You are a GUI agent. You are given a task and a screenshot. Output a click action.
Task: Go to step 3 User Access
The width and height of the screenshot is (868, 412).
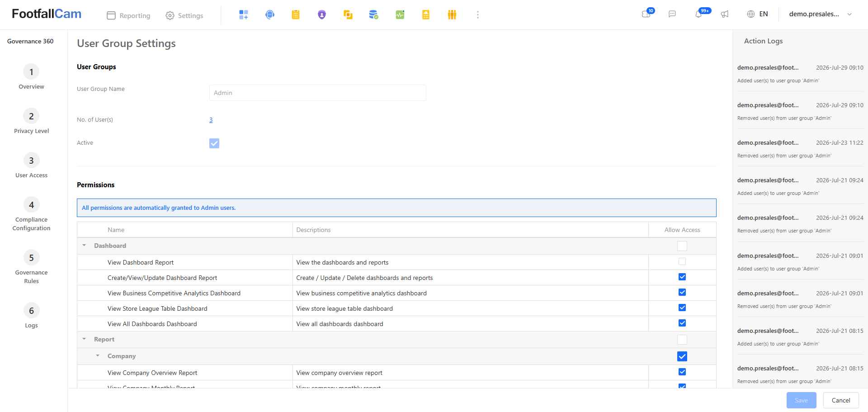tap(31, 166)
